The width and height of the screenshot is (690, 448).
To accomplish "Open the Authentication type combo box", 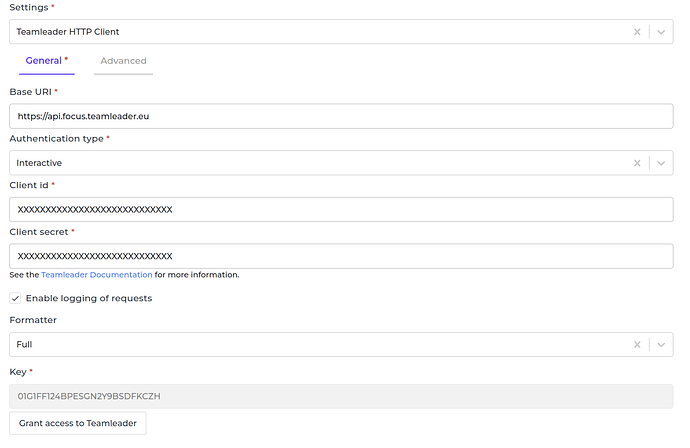I will pos(341,163).
